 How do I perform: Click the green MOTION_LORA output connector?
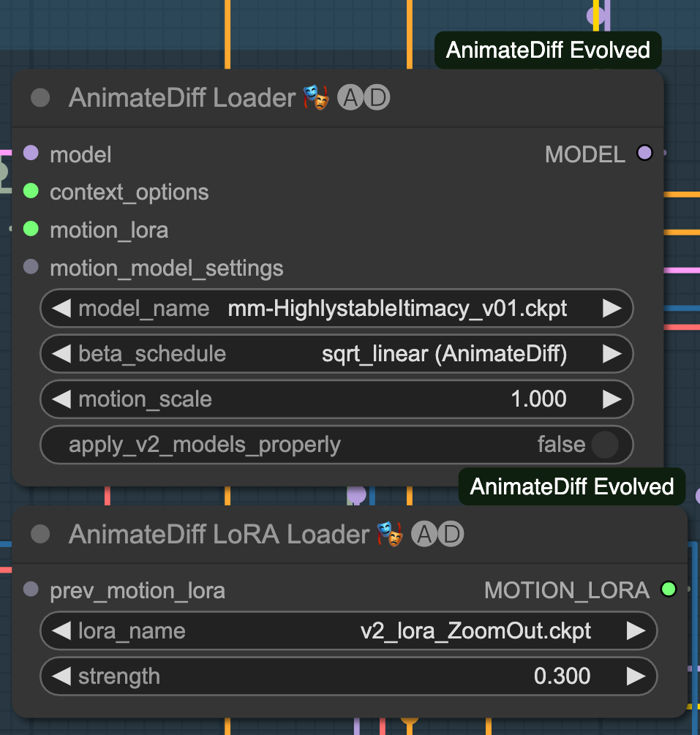click(669, 589)
